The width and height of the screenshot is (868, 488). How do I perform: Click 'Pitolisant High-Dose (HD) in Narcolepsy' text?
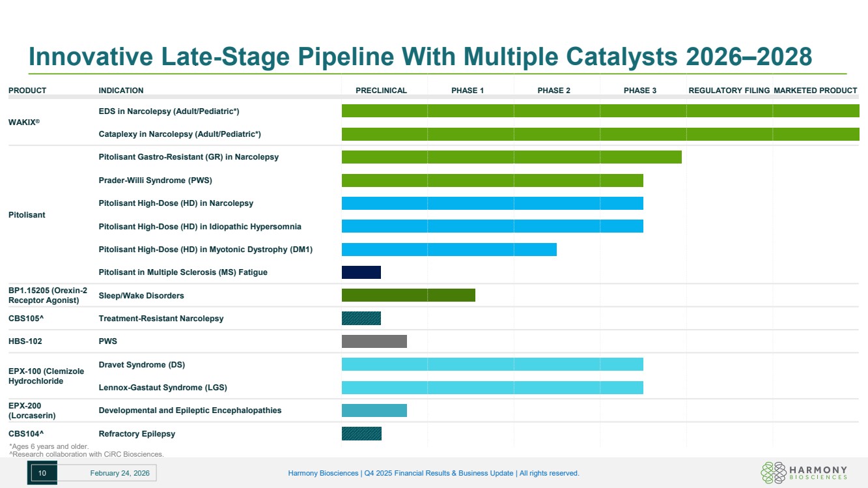pyautogui.click(x=176, y=203)
